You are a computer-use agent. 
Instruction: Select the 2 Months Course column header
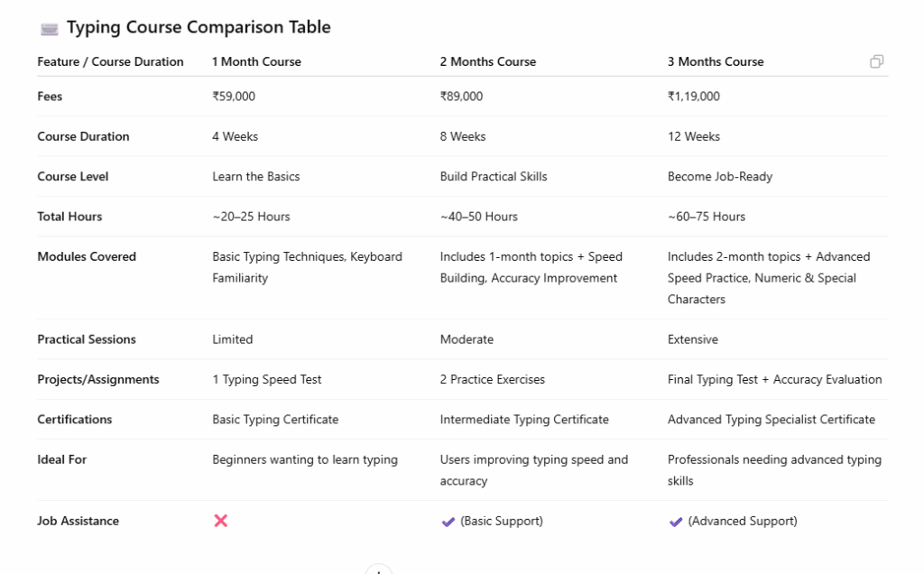point(487,62)
